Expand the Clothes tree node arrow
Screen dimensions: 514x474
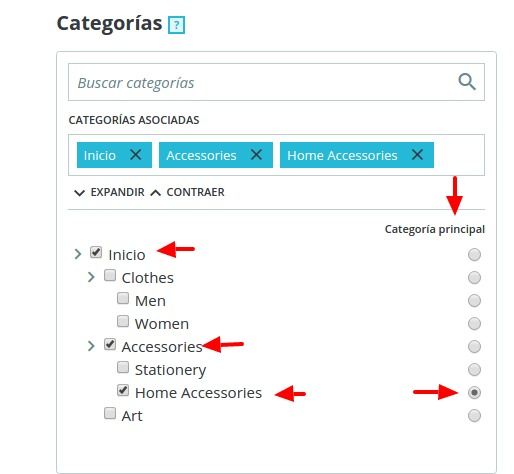tap(91, 277)
